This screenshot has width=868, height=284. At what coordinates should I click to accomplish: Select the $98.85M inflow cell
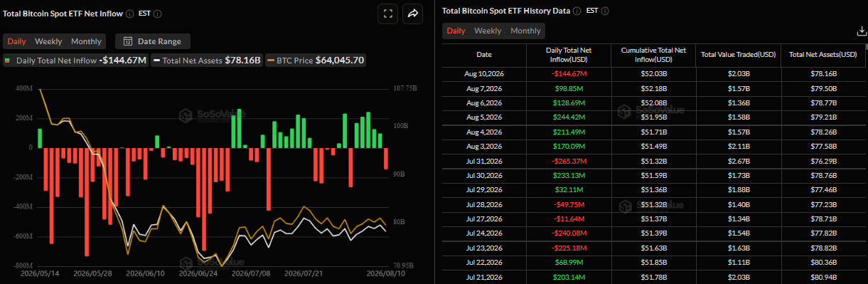pyautogui.click(x=569, y=89)
